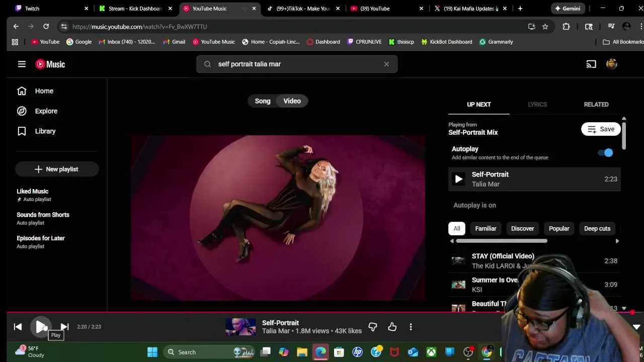Reload the page
Screen dimensions: 644x362
[x=46, y=27]
